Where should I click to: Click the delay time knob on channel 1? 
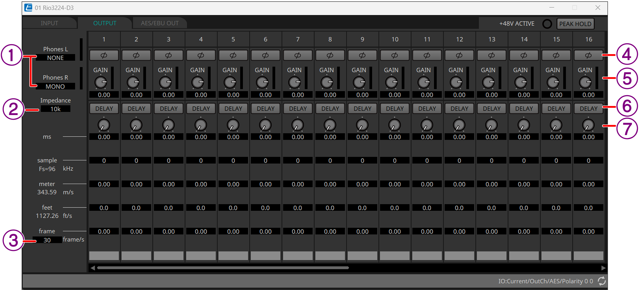point(104,125)
